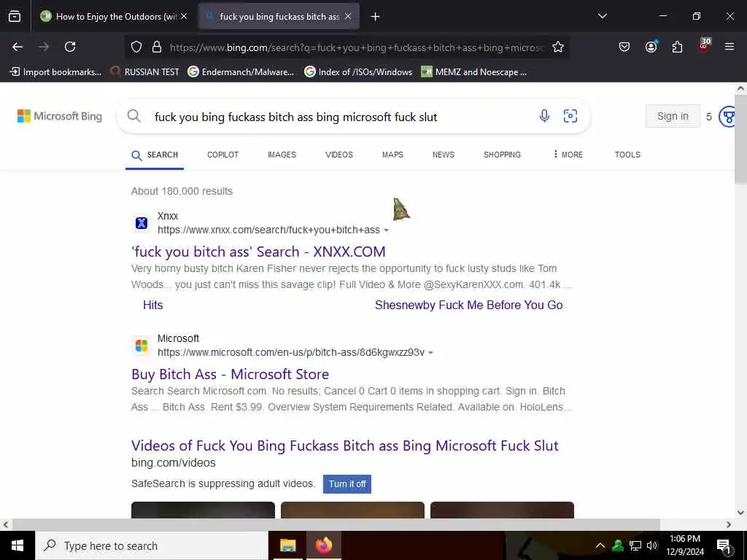Click the Microsoft result favicon
Viewport: 747px width, 560px height.
click(x=142, y=346)
